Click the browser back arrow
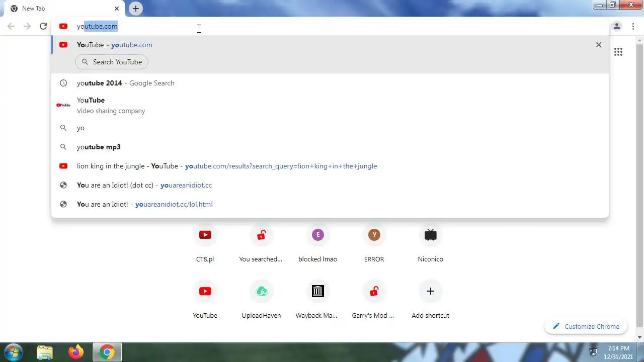 [x=11, y=26]
